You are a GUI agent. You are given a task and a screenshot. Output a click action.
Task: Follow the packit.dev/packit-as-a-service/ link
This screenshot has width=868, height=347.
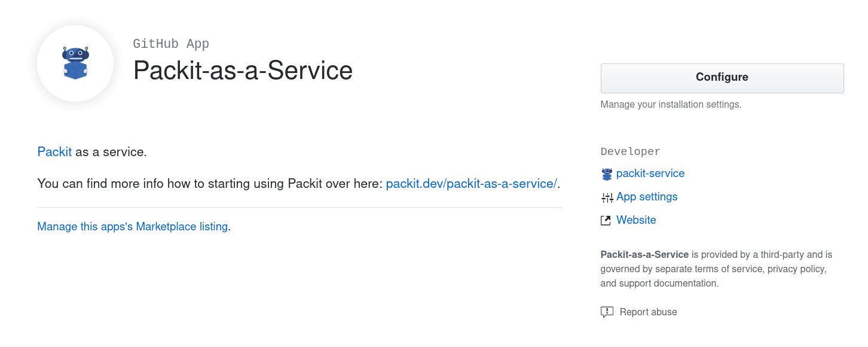tap(471, 184)
